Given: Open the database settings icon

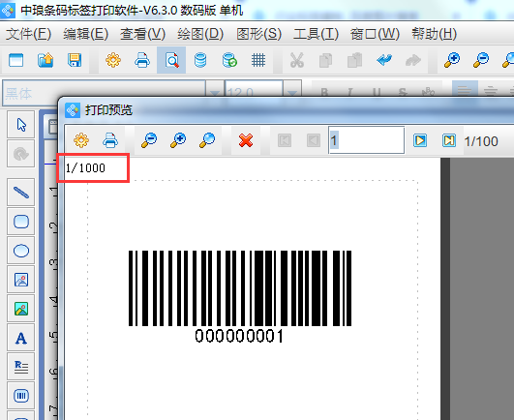Looking at the screenshot, I should [x=200, y=60].
